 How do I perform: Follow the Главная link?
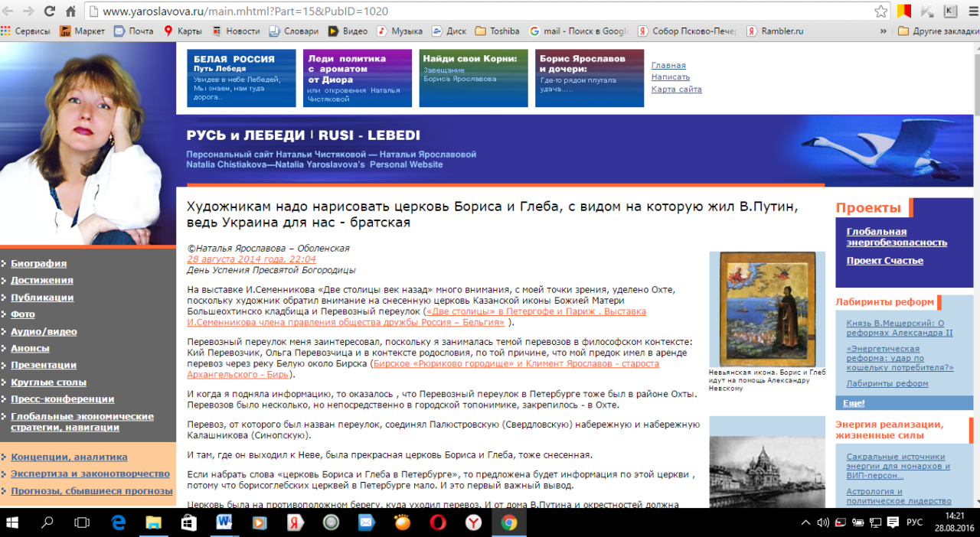coord(668,66)
